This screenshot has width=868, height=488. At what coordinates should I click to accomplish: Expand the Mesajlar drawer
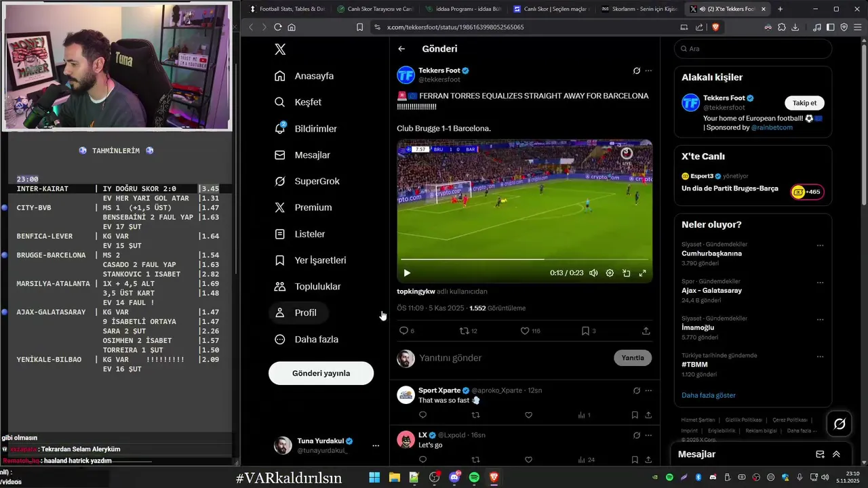836,454
